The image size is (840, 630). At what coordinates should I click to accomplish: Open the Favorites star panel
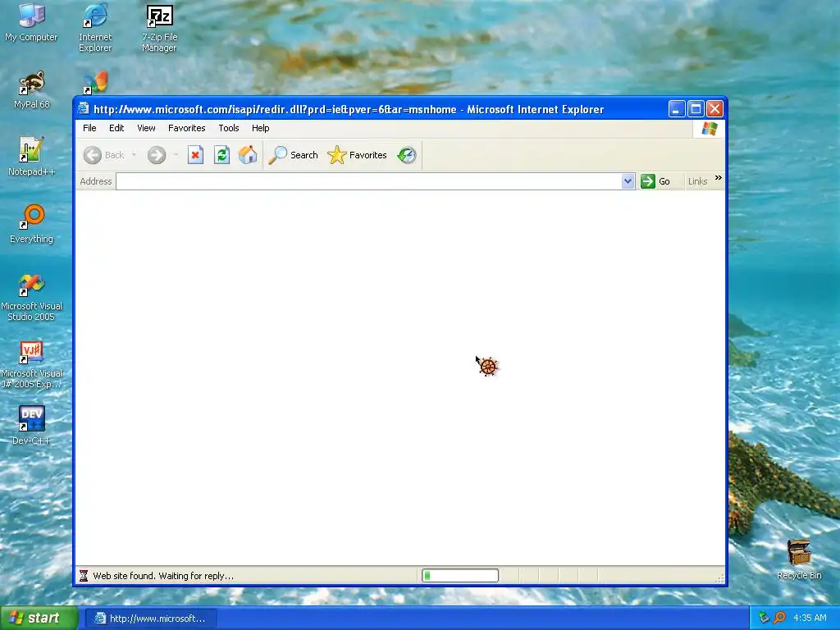[x=357, y=155]
